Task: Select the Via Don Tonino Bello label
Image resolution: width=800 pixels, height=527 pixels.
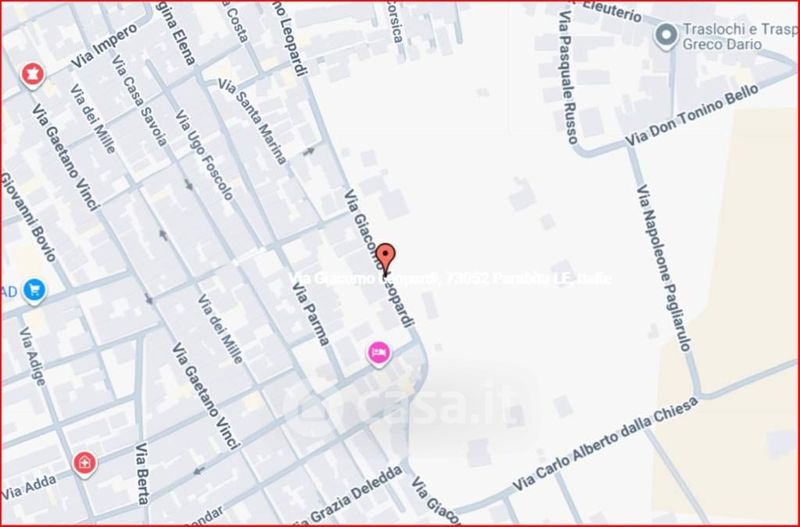Action: coord(692,115)
